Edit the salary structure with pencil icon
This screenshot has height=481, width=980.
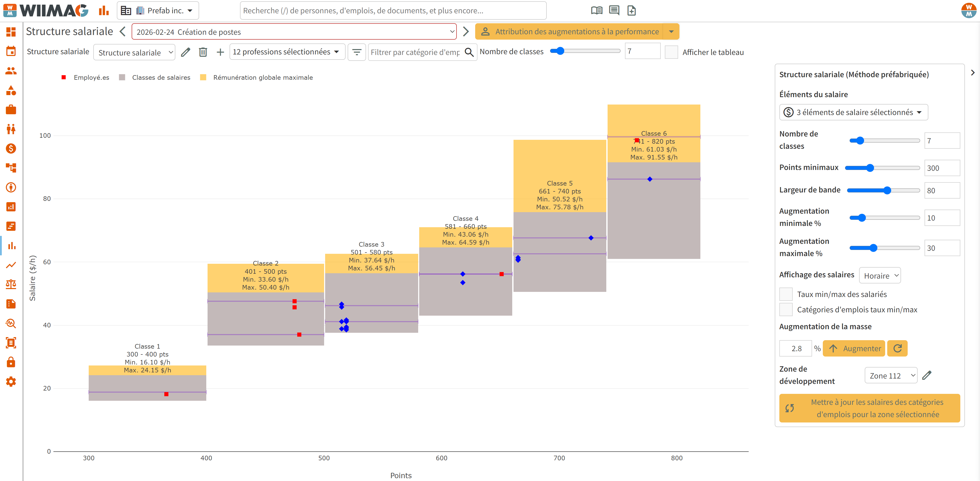[x=185, y=52]
